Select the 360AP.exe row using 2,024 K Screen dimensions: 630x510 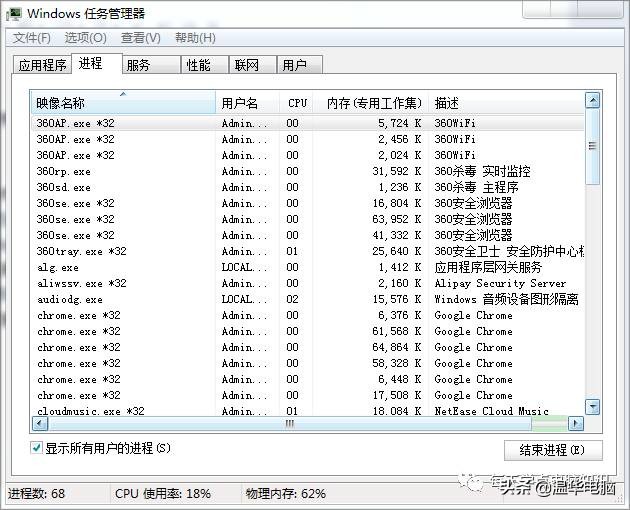pos(307,155)
